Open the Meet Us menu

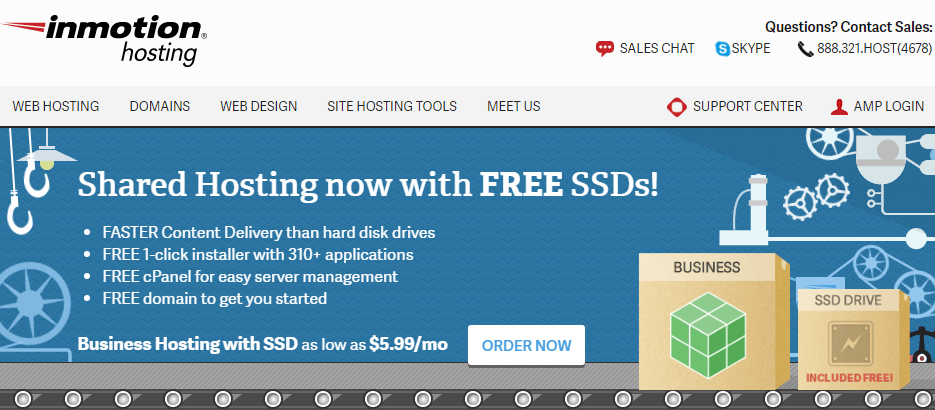pos(513,106)
